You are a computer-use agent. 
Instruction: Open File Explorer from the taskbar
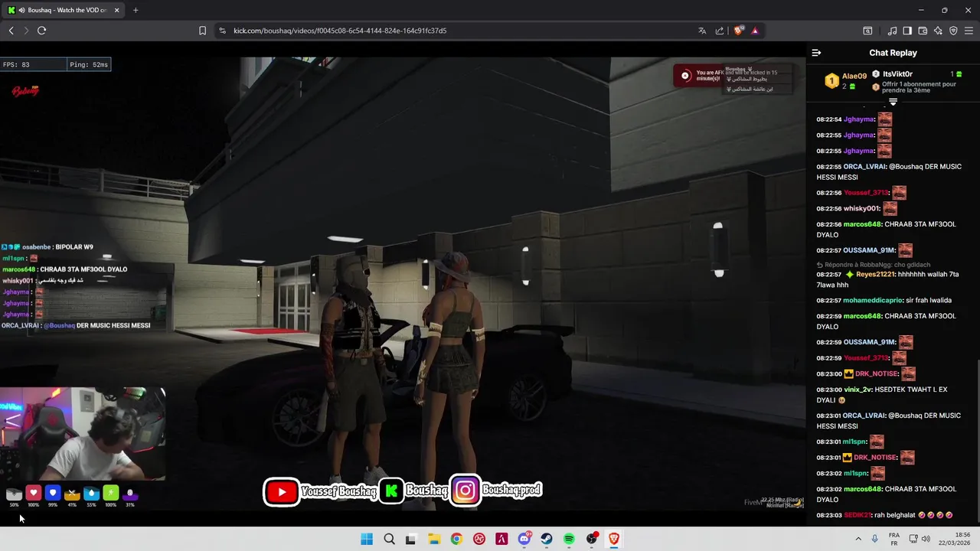[434, 539]
